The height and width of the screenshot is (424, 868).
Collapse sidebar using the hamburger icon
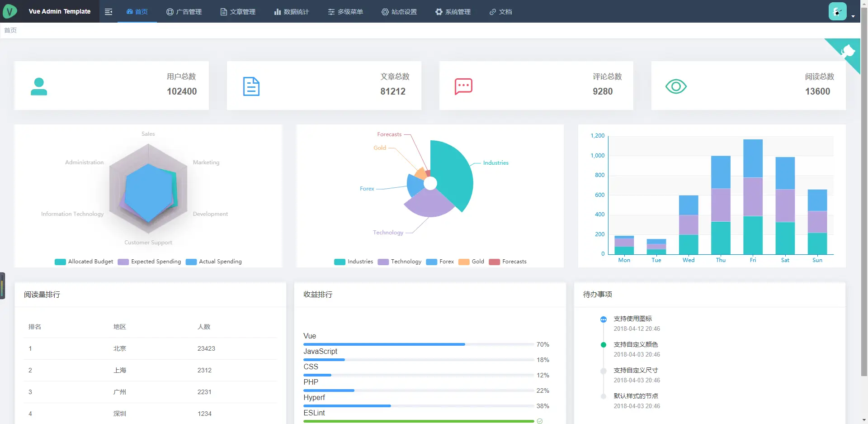[108, 12]
